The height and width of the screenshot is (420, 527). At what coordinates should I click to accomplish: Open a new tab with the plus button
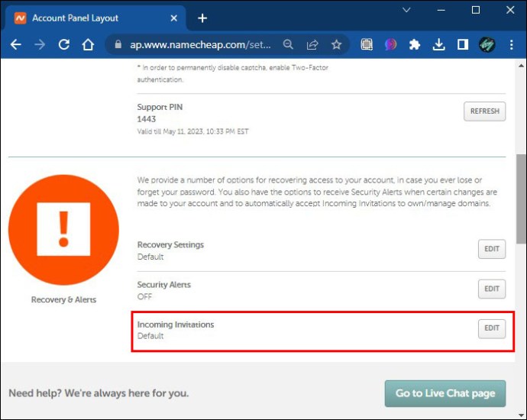click(202, 18)
